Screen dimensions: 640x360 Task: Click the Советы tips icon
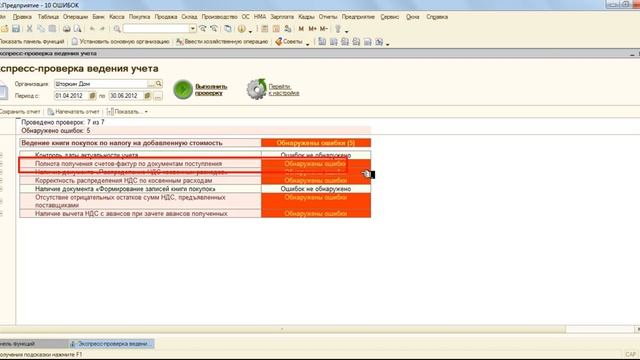point(279,42)
